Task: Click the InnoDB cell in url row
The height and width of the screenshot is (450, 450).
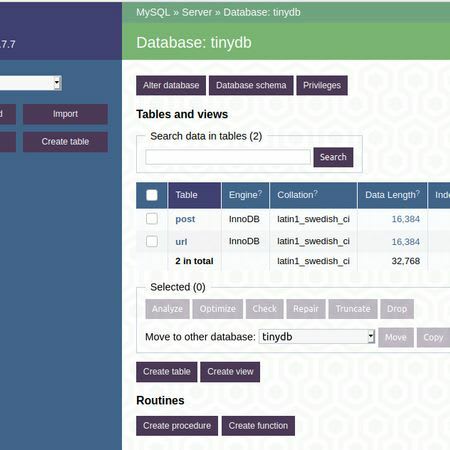Action: [x=244, y=241]
